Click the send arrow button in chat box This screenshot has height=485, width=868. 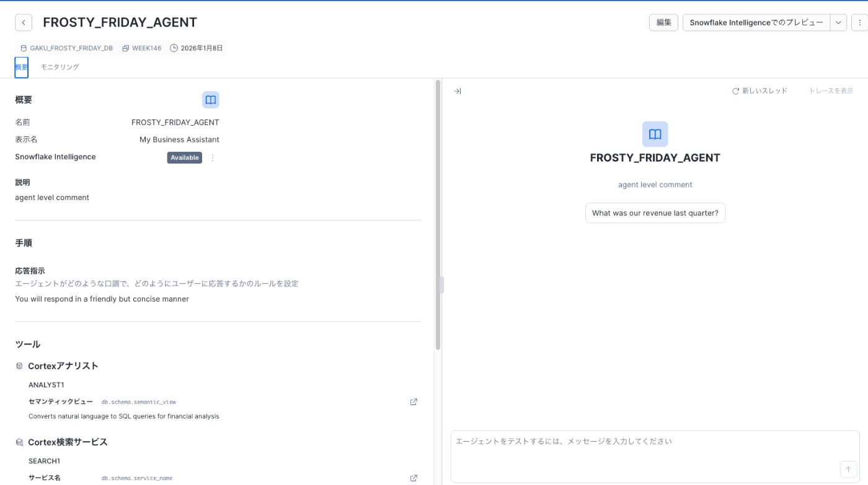[848, 470]
